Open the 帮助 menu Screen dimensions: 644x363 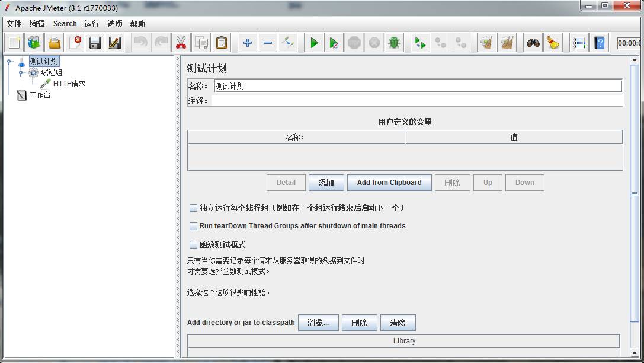[x=137, y=24]
